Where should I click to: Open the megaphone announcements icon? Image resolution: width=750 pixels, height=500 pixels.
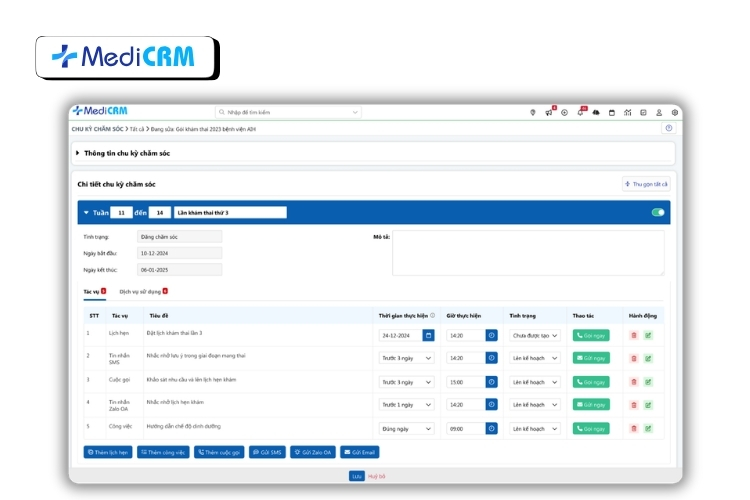coord(549,112)
